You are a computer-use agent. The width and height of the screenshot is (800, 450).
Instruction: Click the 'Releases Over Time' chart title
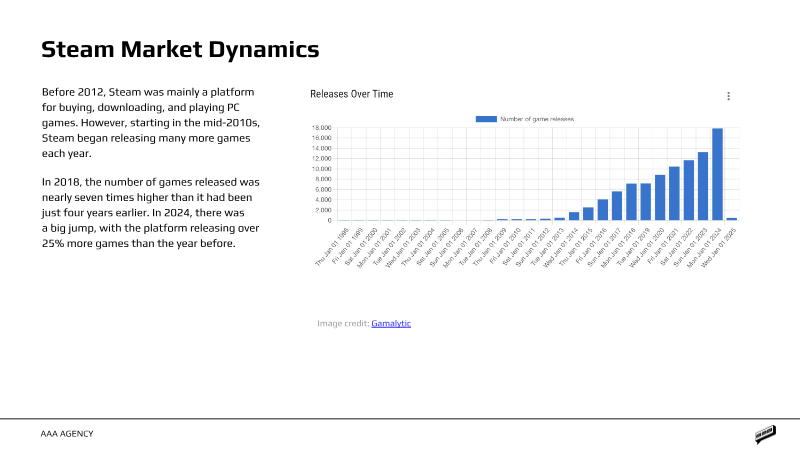point(351,94)
